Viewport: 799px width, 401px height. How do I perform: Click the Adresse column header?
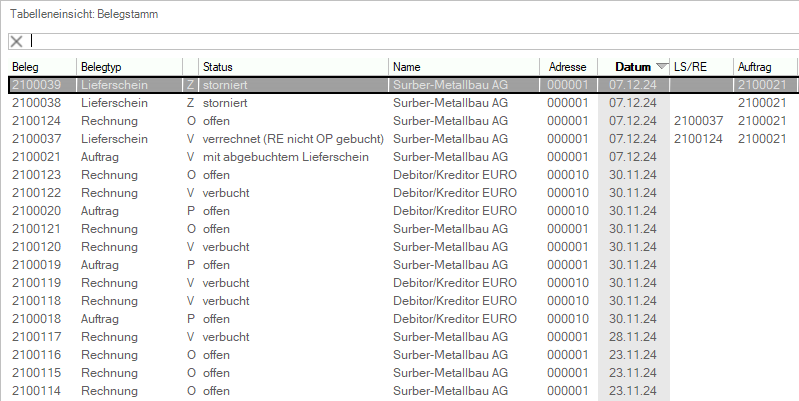pyautogui.click(x=568, y=67)
